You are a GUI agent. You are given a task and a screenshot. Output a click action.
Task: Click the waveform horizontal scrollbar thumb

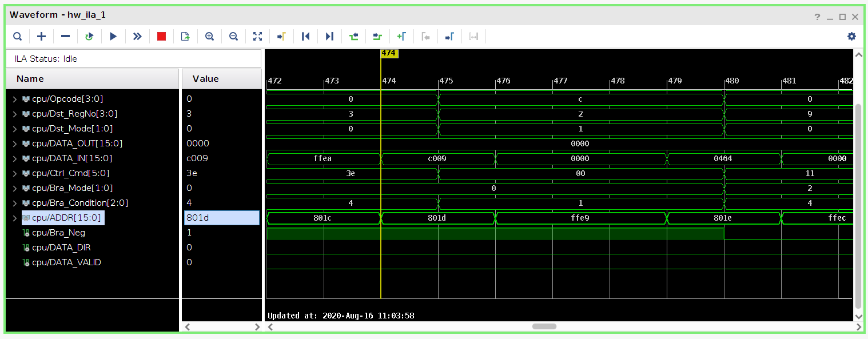pyautogui.click(x=544, y=326)
